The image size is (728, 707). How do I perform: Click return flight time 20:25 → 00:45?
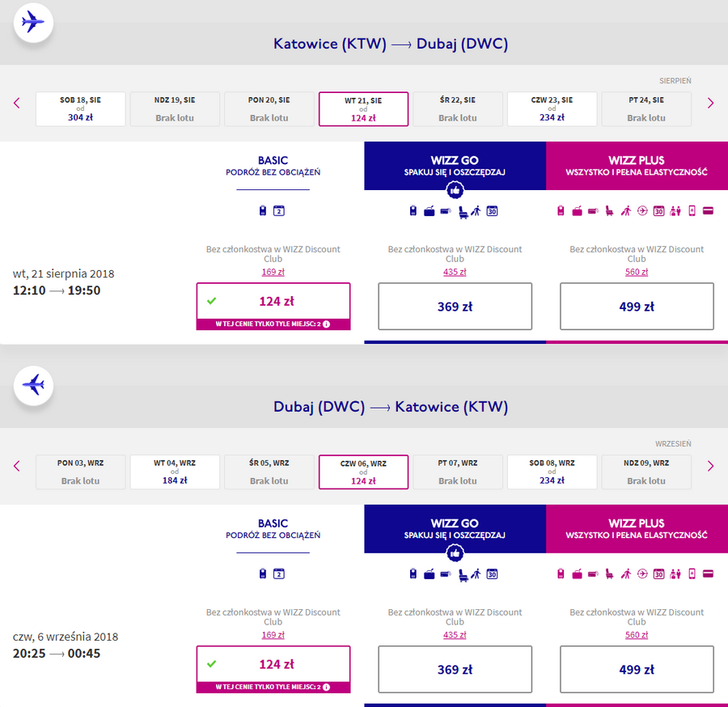(57, 654)
